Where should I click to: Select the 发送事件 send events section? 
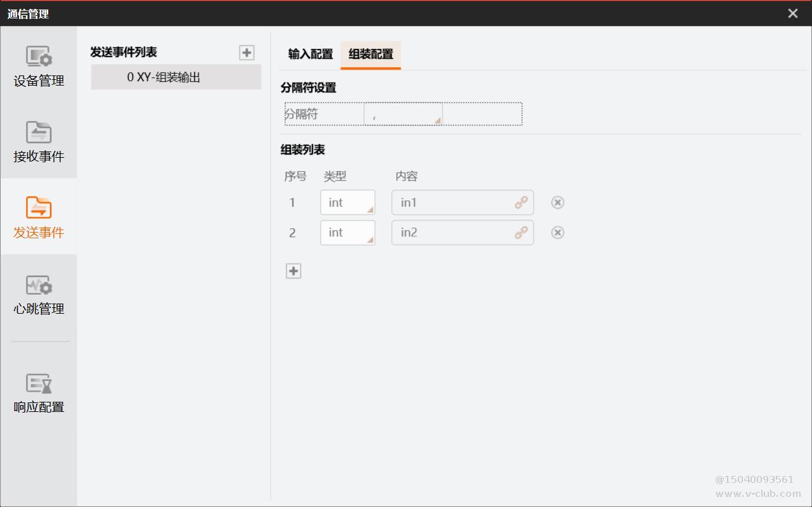39,217
